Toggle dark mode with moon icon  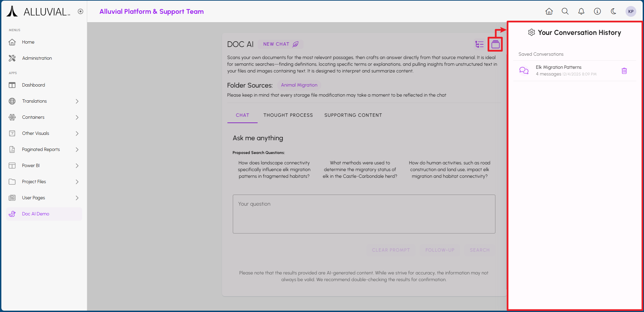click(x=613, y=11)
